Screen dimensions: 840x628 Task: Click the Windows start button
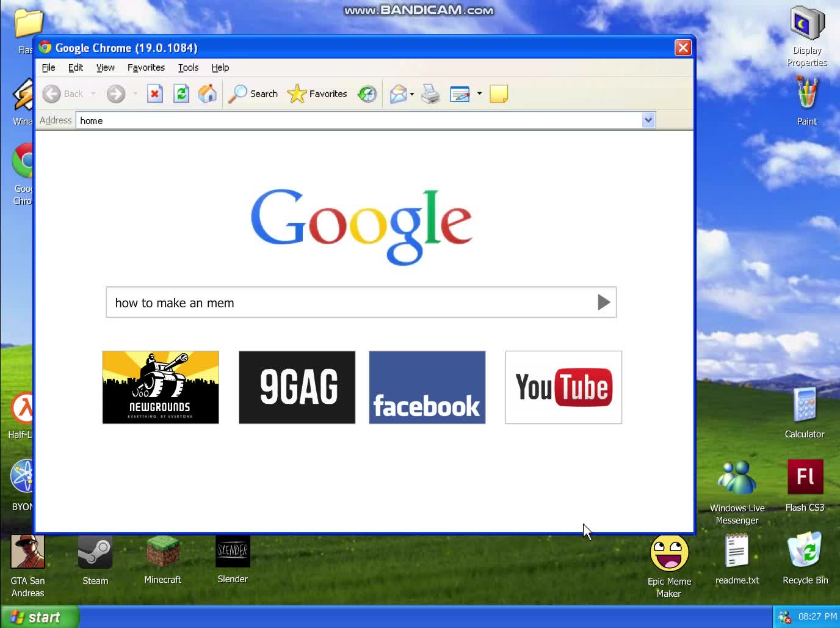point(40,617)
